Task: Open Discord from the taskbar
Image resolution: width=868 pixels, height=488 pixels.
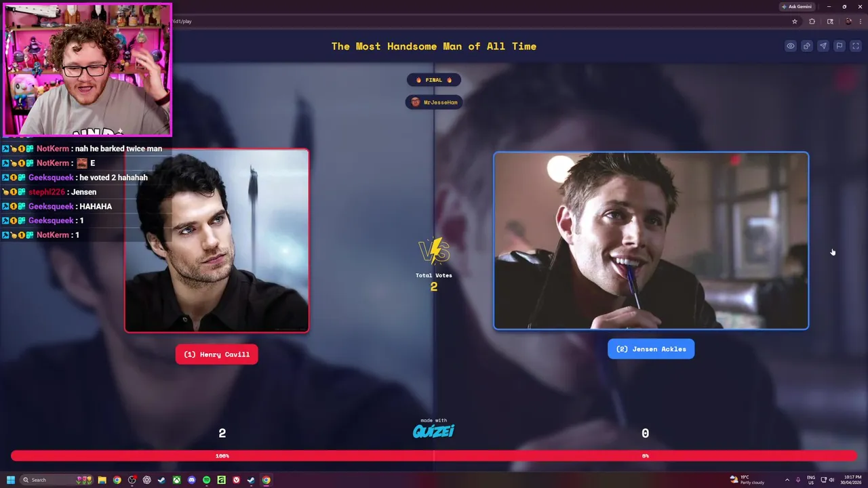Action: pyautogui.click(x=192, y=480)
